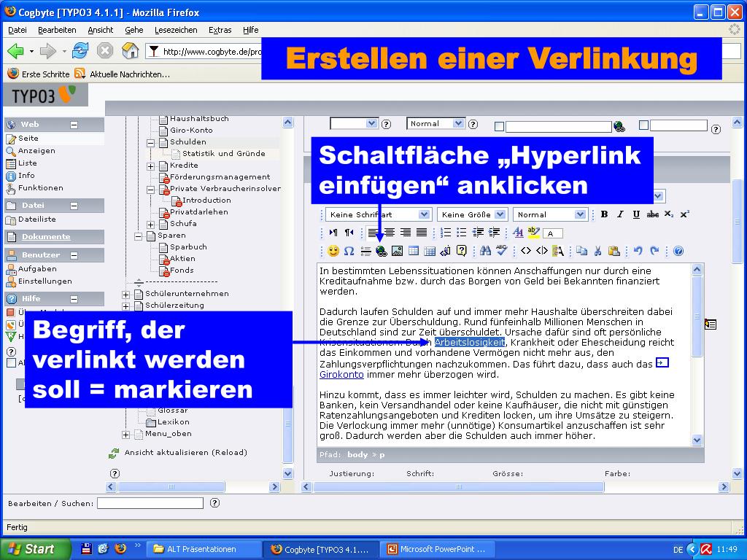
Task: Switch to Microsoft PowerPoint taskbar window
Action: (438, 549)
